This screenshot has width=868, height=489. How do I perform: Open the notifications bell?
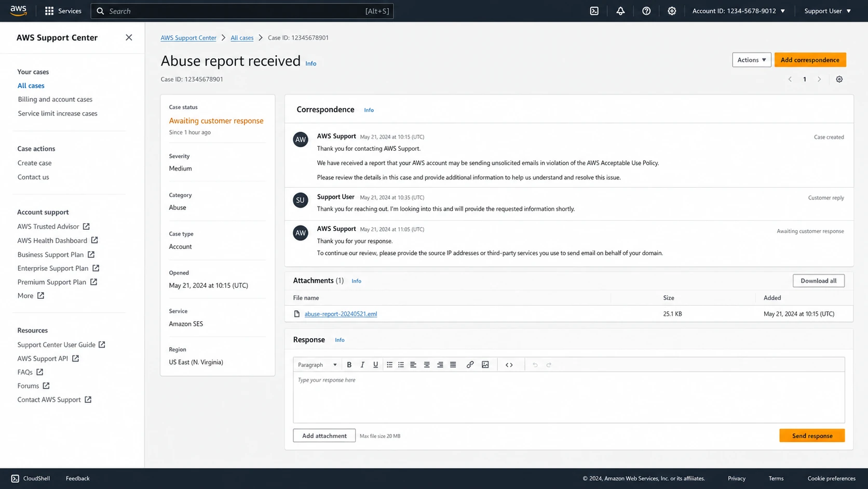[620, 11]
